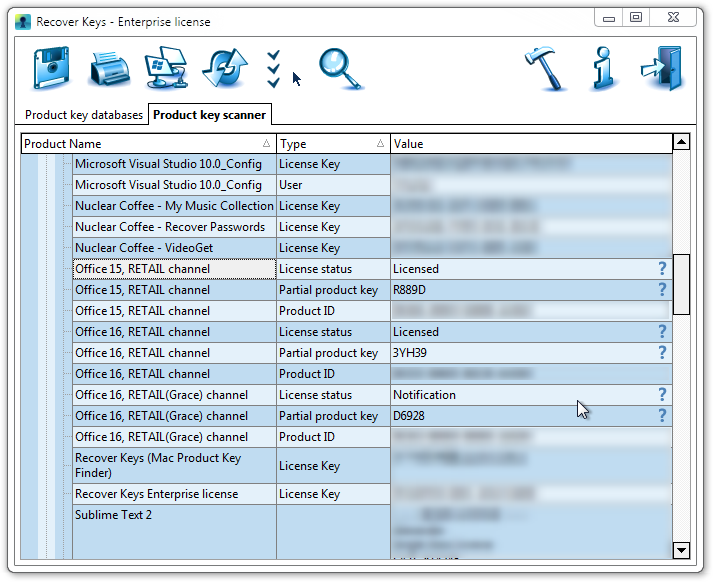Select Office 15 RETAIL channel License status name
Screen dimensions: 713x582
[x=174, y=268]
